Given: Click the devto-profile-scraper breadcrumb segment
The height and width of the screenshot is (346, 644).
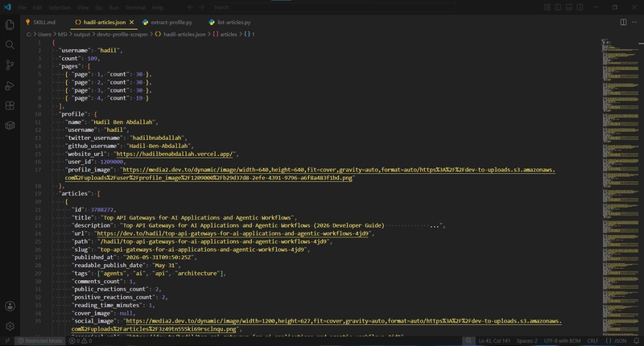Looking at the screenshot, I should 122,35.
